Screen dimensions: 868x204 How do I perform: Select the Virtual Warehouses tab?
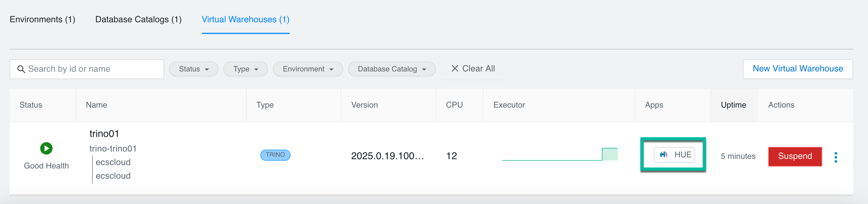click(245, 19)
